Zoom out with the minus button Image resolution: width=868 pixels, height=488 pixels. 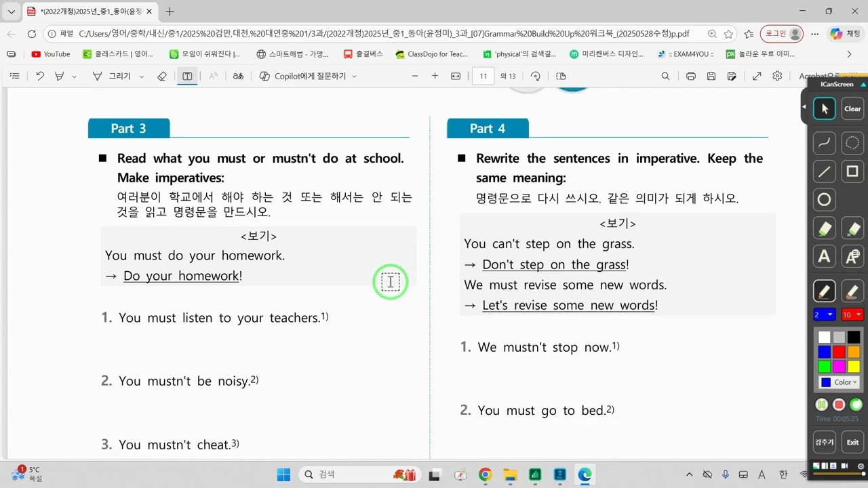pyautogui.click(x=415, y=76)
